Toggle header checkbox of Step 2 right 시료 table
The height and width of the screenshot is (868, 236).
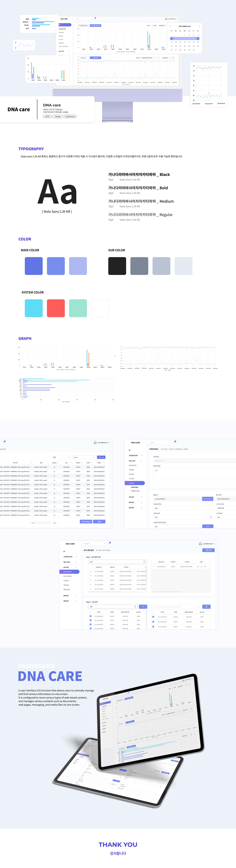click(153, 612)
